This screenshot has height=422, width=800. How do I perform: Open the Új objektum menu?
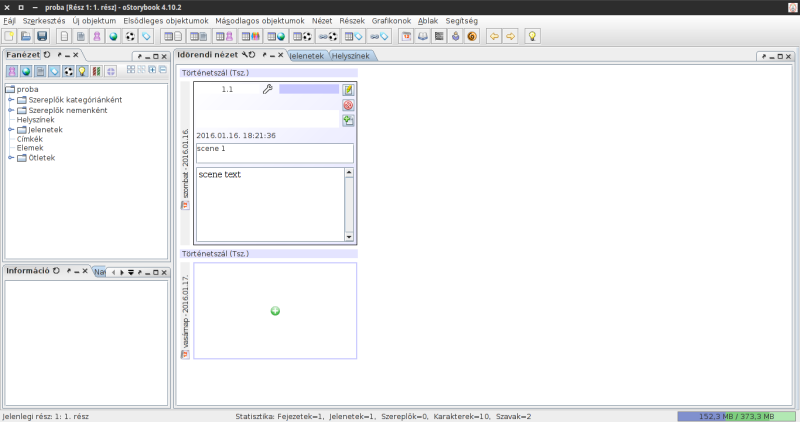tap(94, 21)
